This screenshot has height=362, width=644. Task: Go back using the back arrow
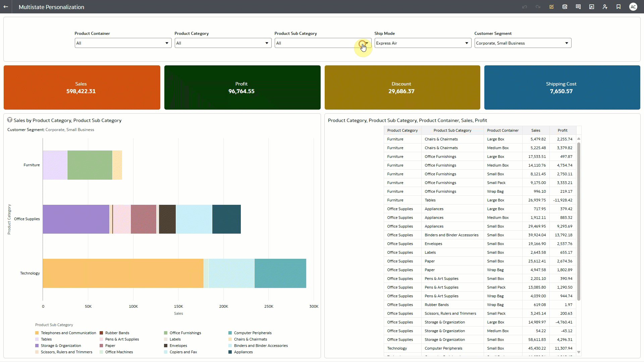click(6, 7)
